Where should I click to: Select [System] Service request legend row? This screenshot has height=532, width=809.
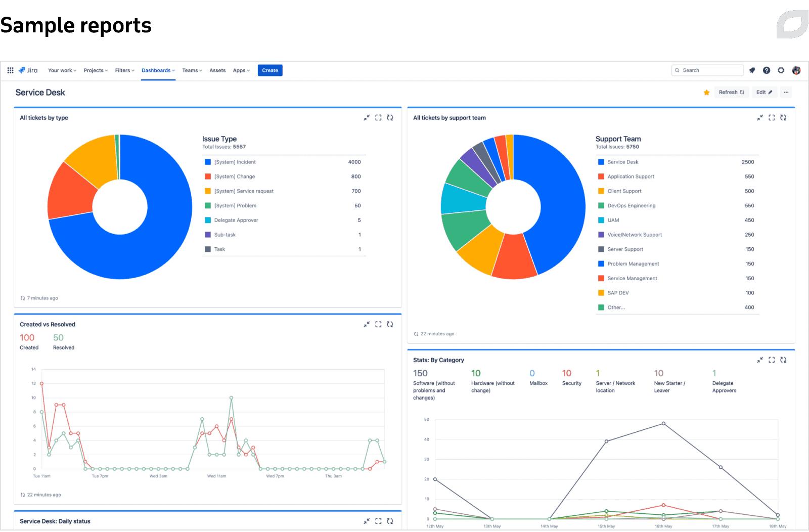[284, 191]
